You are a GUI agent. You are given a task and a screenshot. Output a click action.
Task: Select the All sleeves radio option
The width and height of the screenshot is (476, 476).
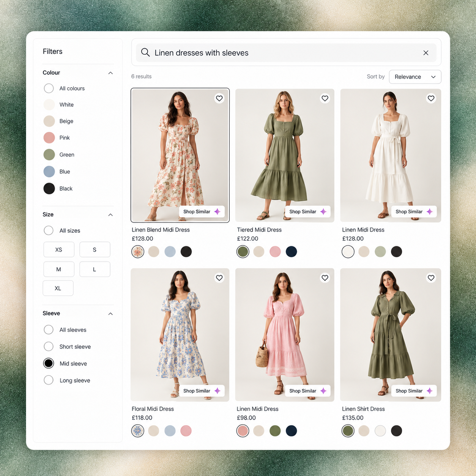(x=49, y=329)
